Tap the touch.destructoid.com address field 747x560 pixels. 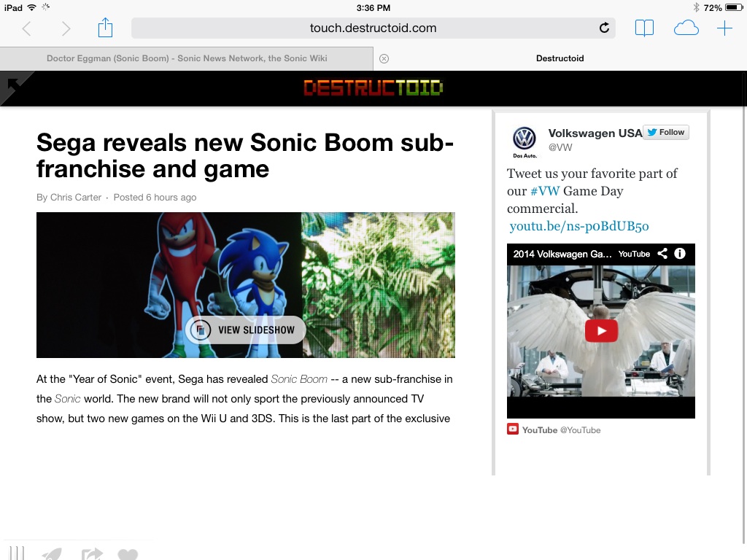point(373,28)
